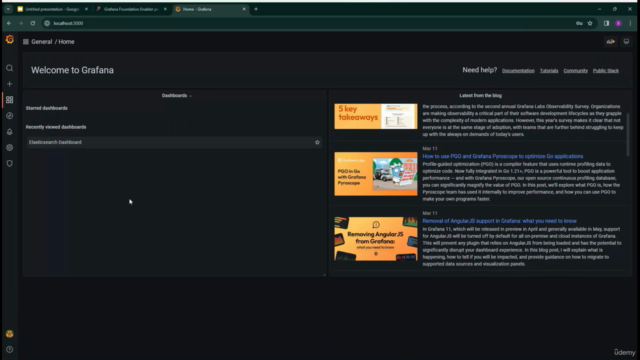This screenshot has width=640, height=360.
Task: Open Chrome three-dot menu
Action: pyautogui.click(x=631, y=23)
